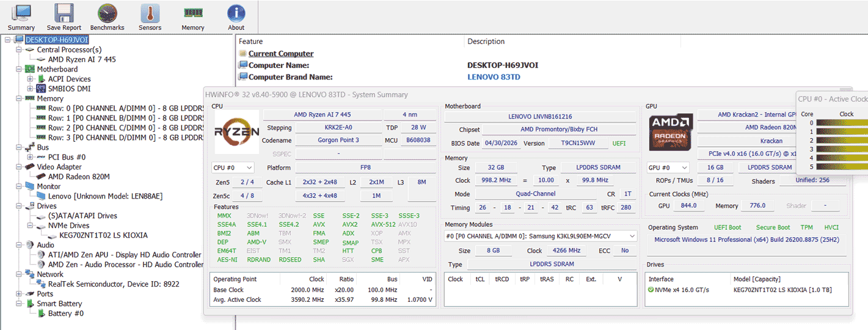
Task: Click the Current Computer heading link
Action: point(281,54)
